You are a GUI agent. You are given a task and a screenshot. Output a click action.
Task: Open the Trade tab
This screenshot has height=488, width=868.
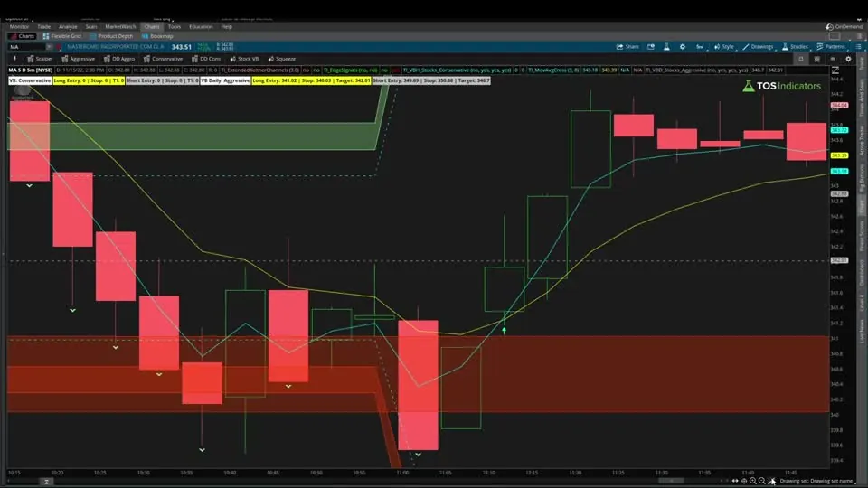click(43, 26)
